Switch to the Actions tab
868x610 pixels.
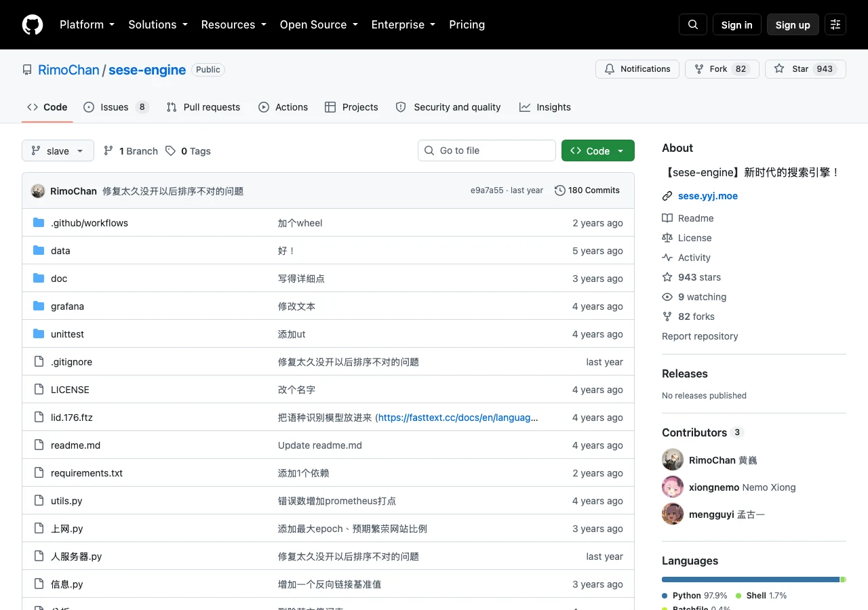click(283, 107)
